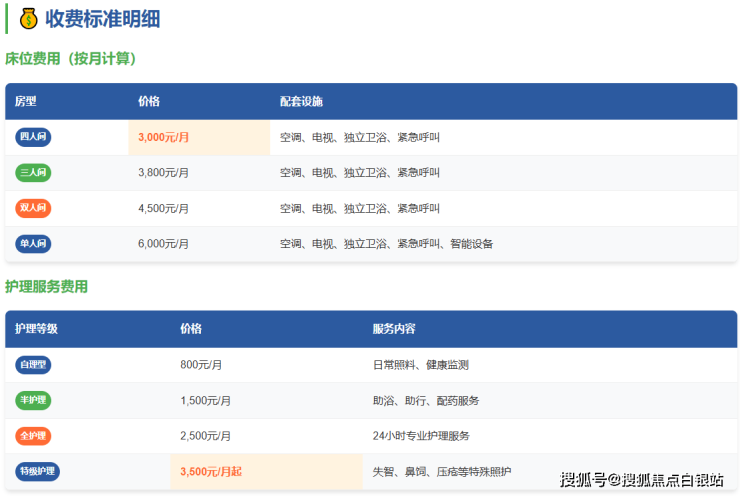Choose the 单人间 room badge
The width and height of the screenshot is (740, 496).
pos(33,243)
